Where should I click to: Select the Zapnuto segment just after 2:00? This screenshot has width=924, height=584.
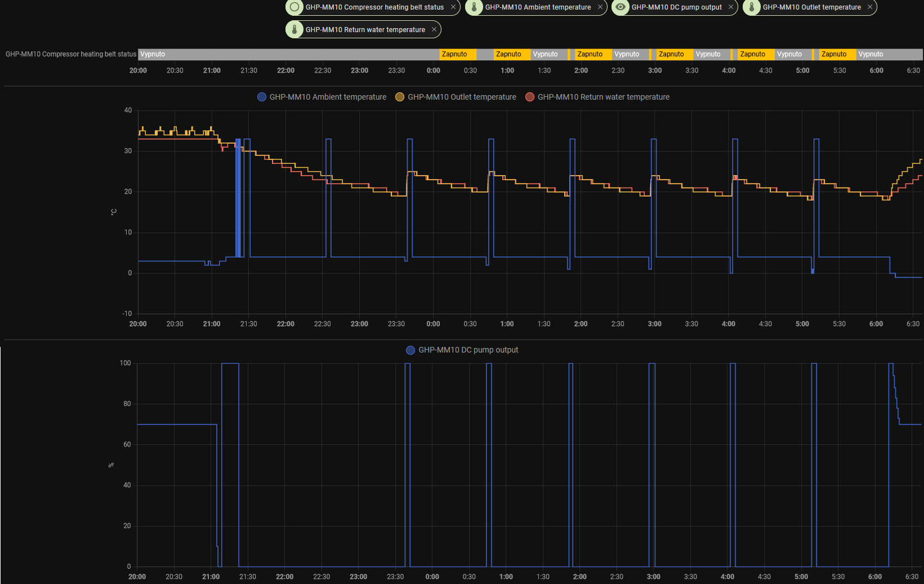(x=593, y=54)
